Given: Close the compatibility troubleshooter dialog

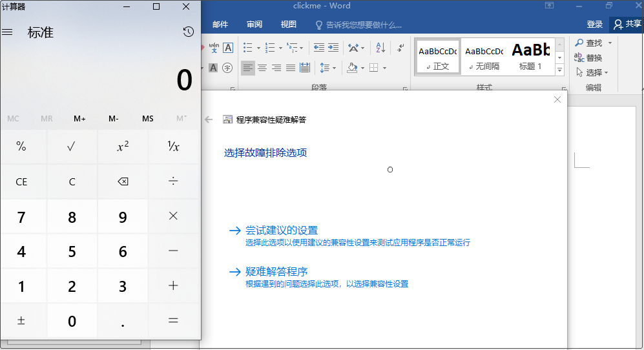Looking at the screenshot, I should pos(557,99).
